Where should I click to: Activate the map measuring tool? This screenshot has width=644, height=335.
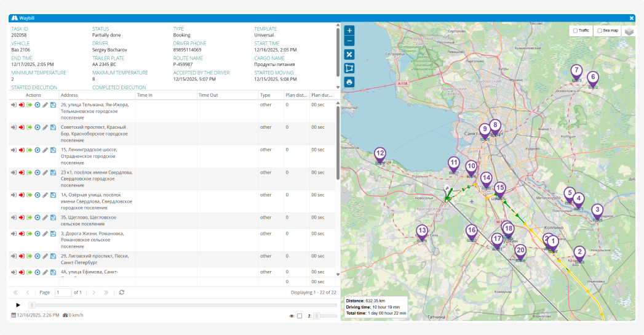point(349,54)
